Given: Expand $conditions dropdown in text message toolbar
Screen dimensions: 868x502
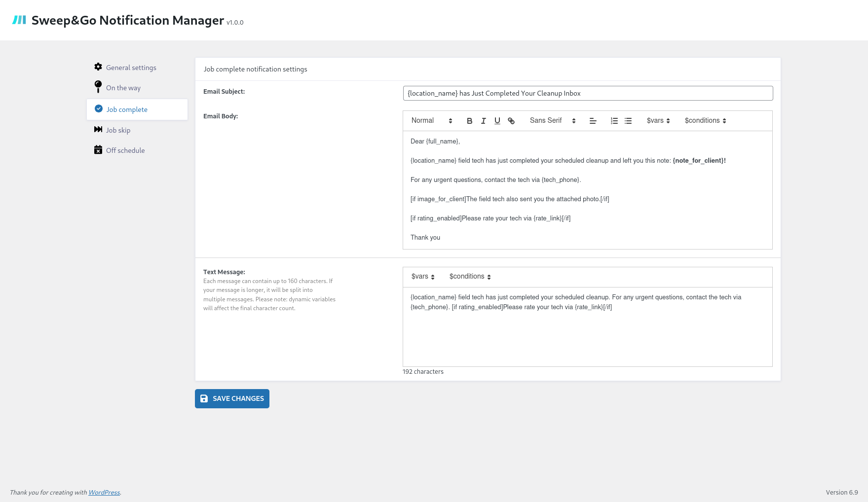Looking at the screenshot, I should tap(469, 277).
